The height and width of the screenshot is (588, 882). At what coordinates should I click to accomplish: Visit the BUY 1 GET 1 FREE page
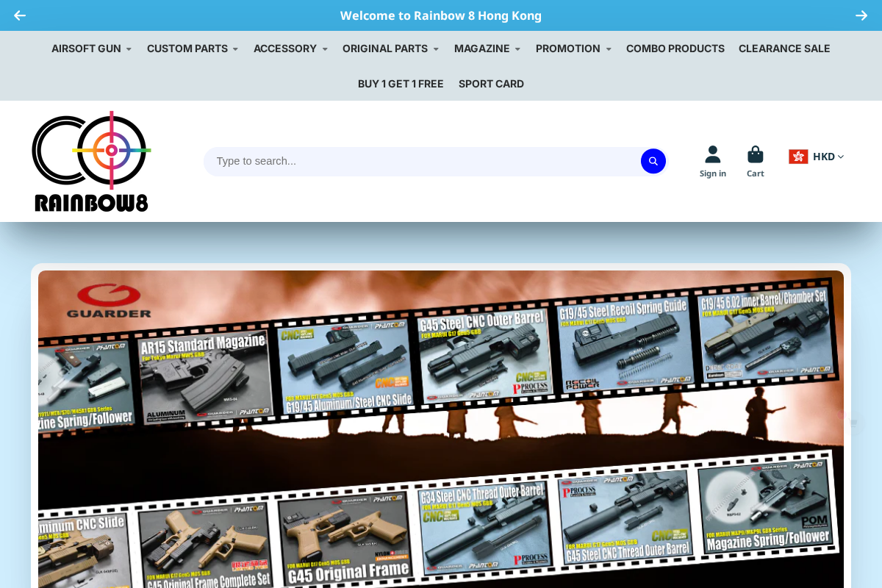pyautogui.click(x=401, y=84)
